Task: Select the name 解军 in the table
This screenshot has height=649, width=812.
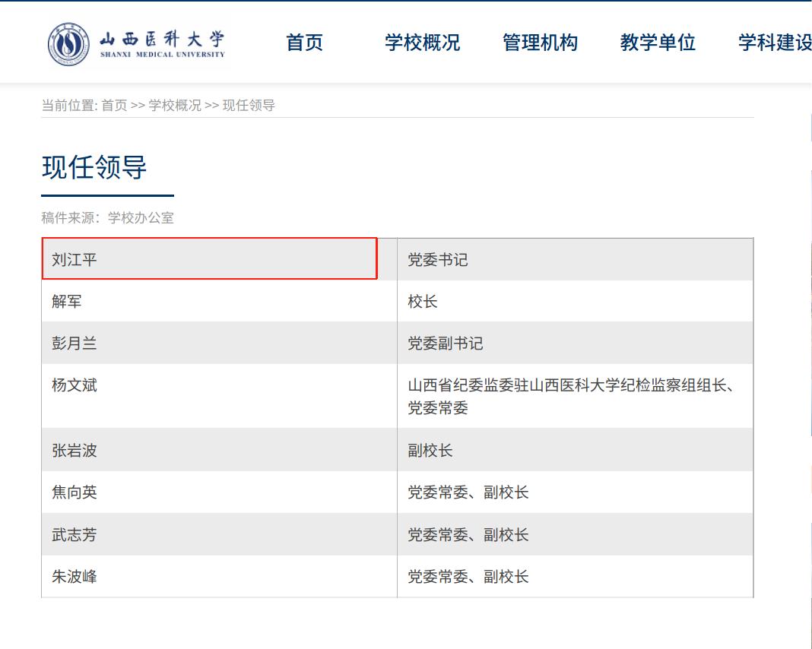Action: coord(67,301)
